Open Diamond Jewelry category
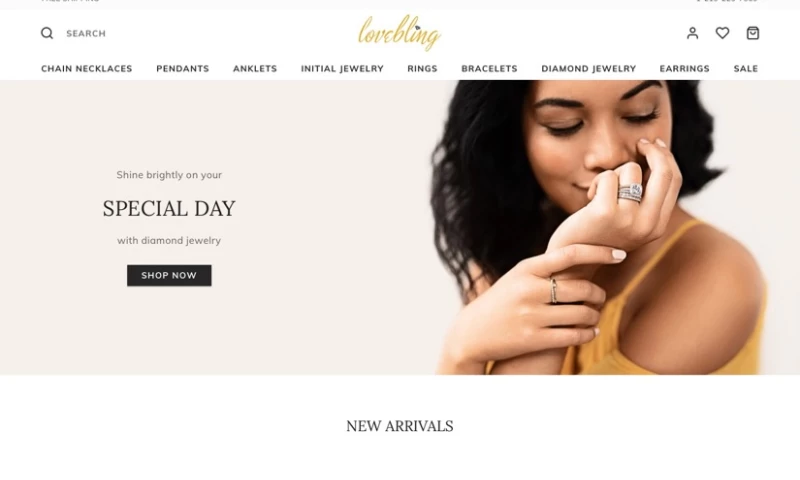The width and height of the screenshot is (800, 480). [x=589, y=68]
